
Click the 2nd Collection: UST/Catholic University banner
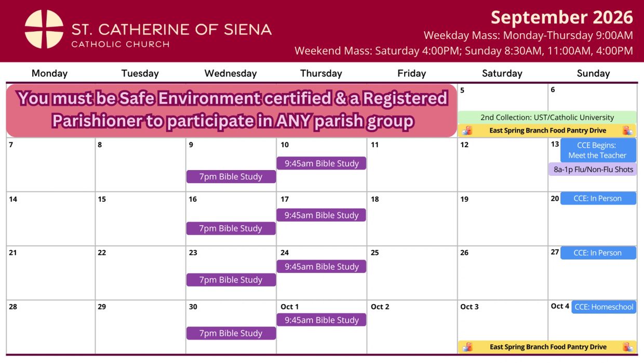(x=547, y=118)
